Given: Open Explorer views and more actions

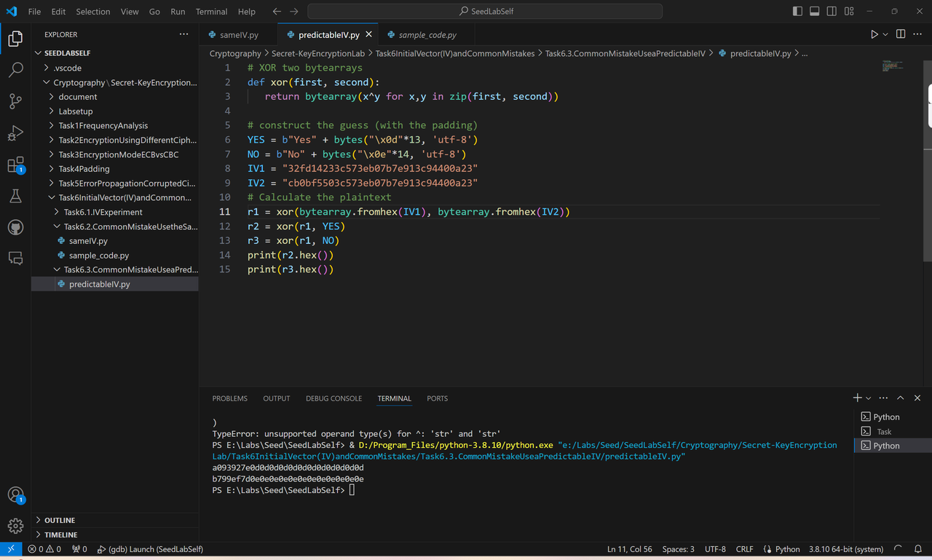Looking at the screenshot, I should 183,34.
